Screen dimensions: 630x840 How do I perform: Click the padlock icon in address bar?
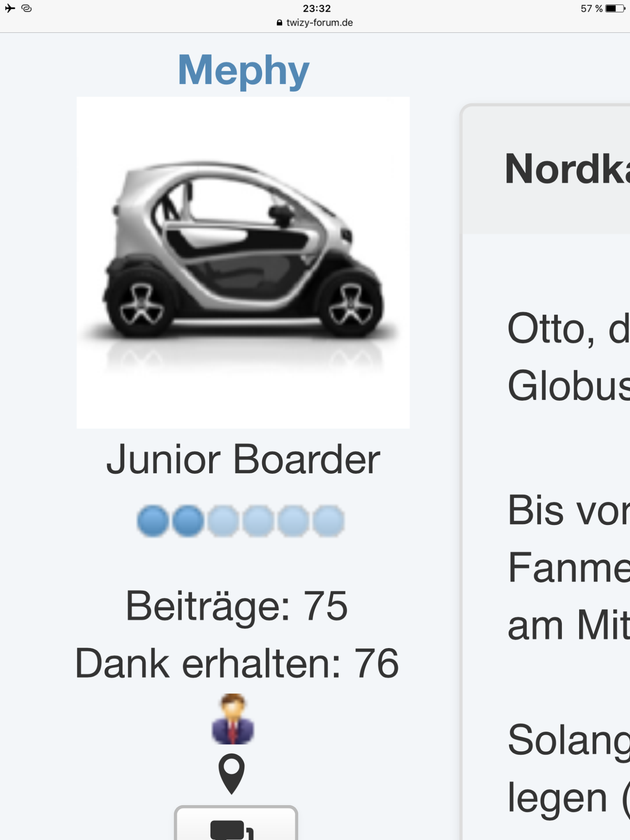(x=279, y=23)
